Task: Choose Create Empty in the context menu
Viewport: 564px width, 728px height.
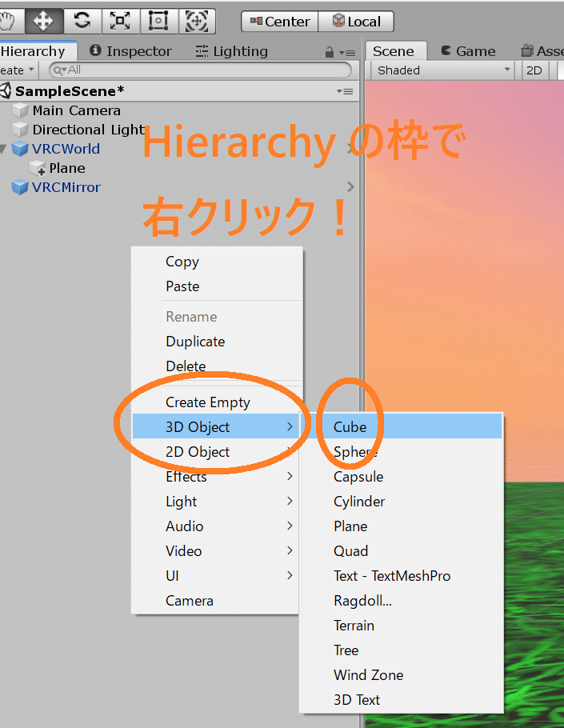Action: coord(218,402)
